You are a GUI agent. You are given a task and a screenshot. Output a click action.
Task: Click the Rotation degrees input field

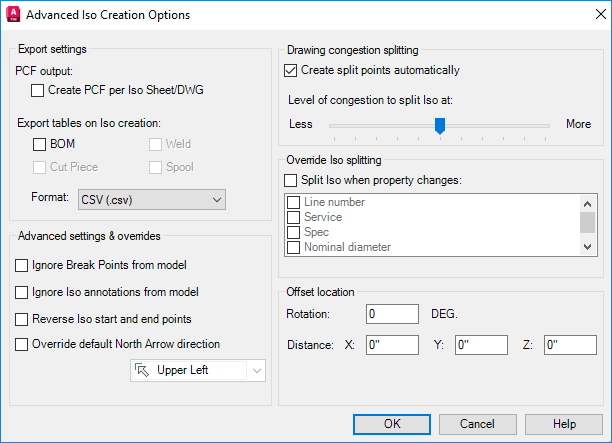(x=392, y=314)
